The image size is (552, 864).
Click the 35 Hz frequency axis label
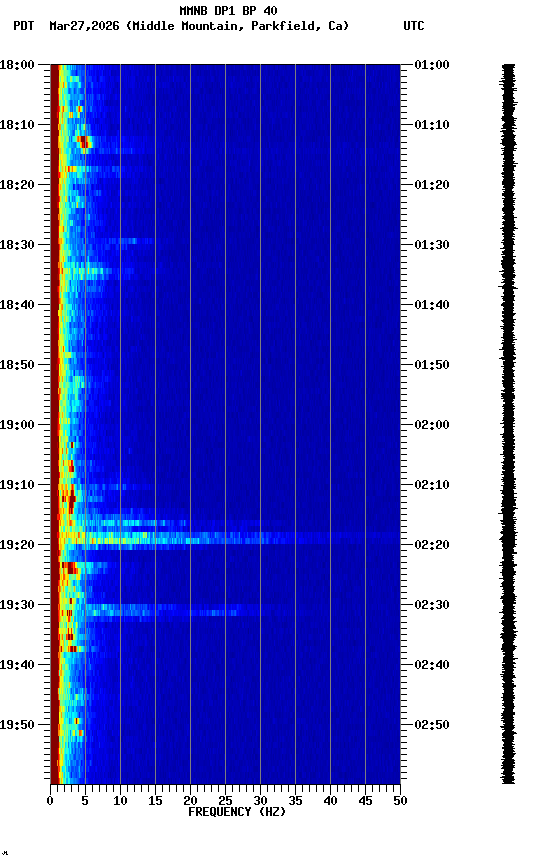(295, 801)
